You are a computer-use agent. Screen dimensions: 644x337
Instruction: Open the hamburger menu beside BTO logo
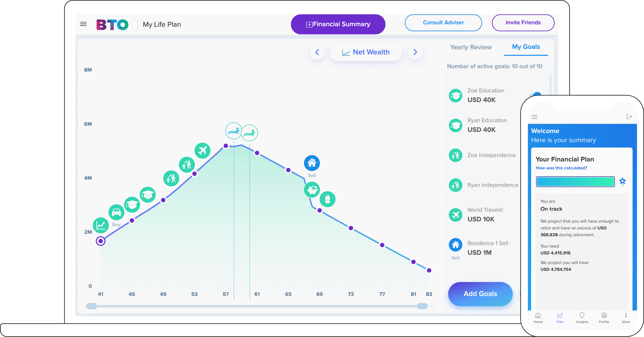tap(83, 24)
